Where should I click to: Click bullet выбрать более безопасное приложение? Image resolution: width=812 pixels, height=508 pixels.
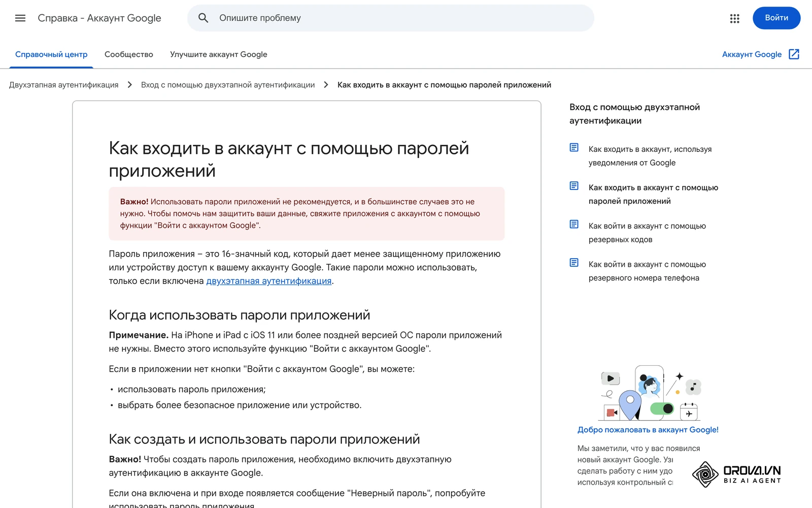pyautogui.click(x=240, y=405)
